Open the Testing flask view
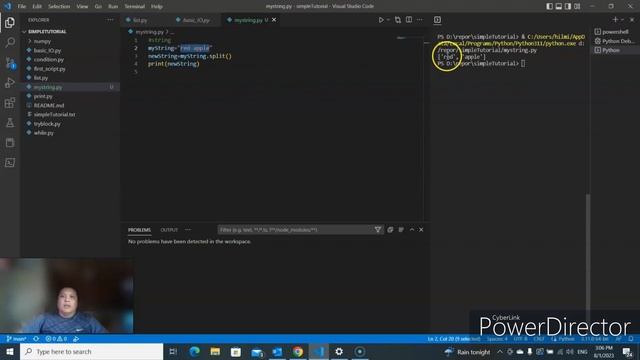Image resolution: width=640 pixels, height=360 pixels. click(x=10, y=122)
